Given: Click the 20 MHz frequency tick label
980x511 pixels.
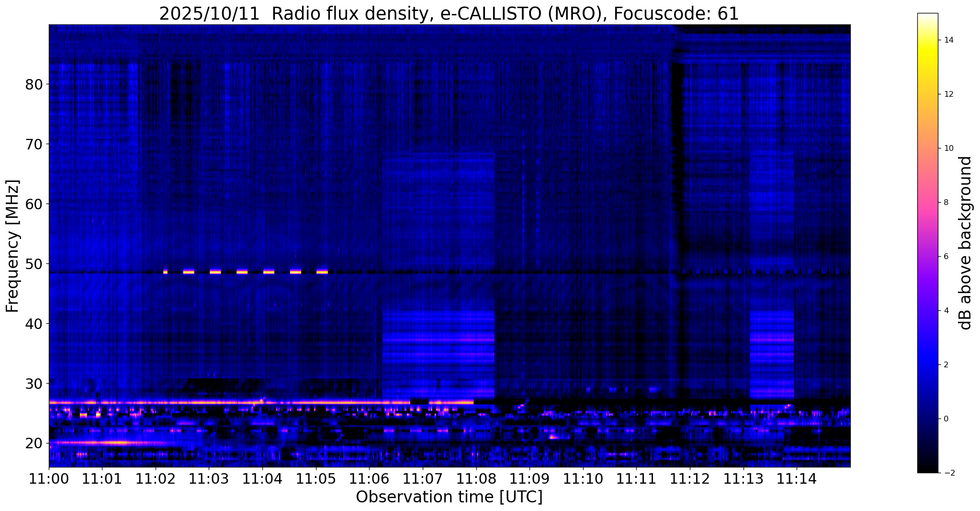Looking at the screenshot, I should tap(34, 443).
